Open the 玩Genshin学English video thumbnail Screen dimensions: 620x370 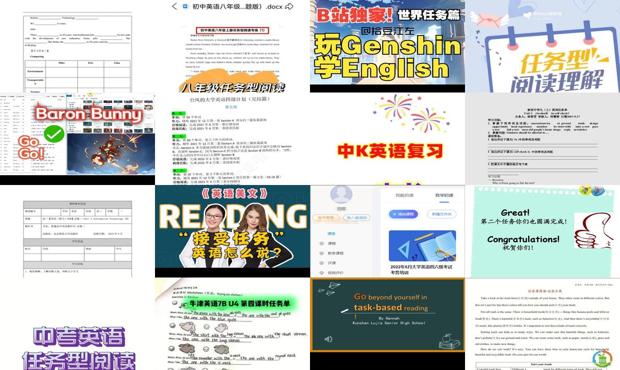pos(388,46)
